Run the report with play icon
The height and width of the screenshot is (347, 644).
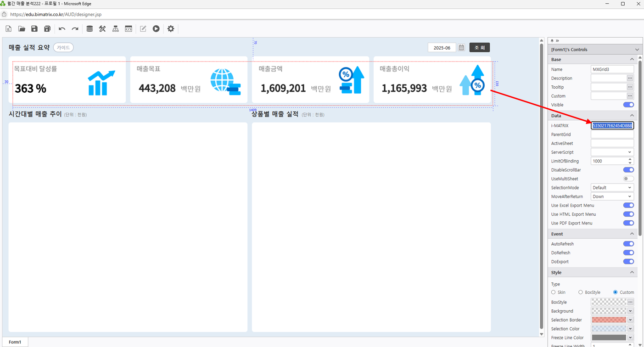156,29
